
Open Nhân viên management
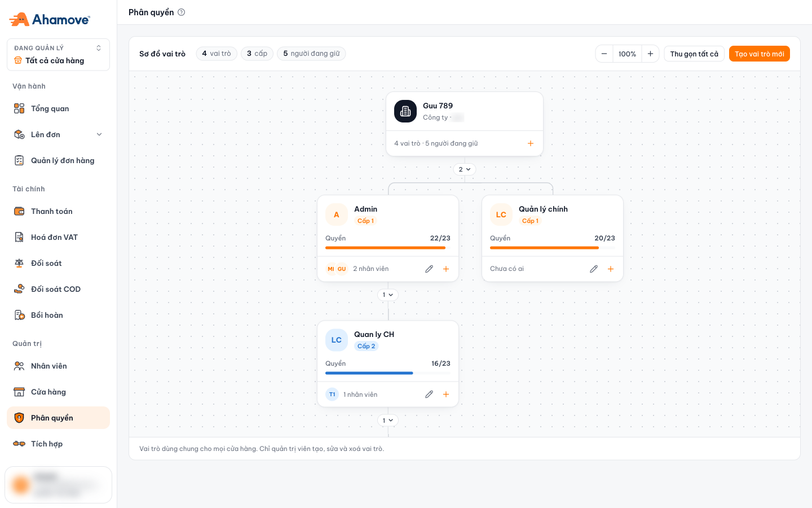pos(58,366)
